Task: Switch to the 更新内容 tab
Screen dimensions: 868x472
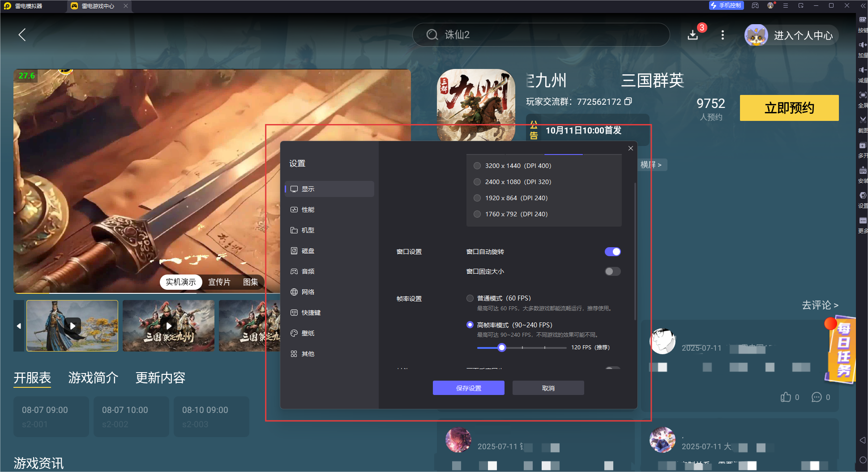Action: 160,378
